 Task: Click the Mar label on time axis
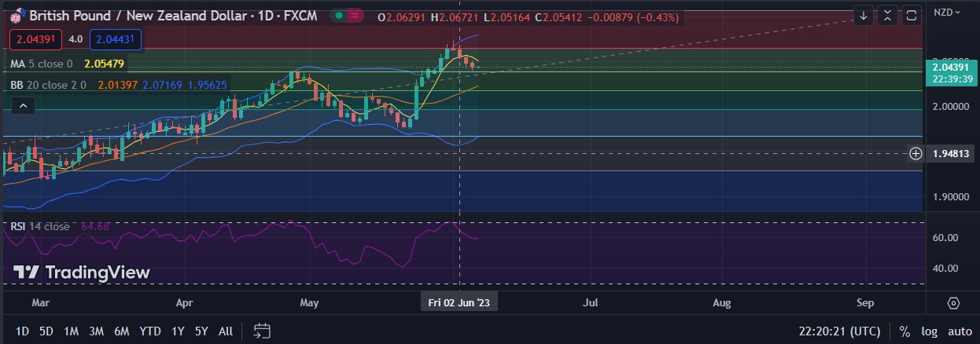coord(41,302)
